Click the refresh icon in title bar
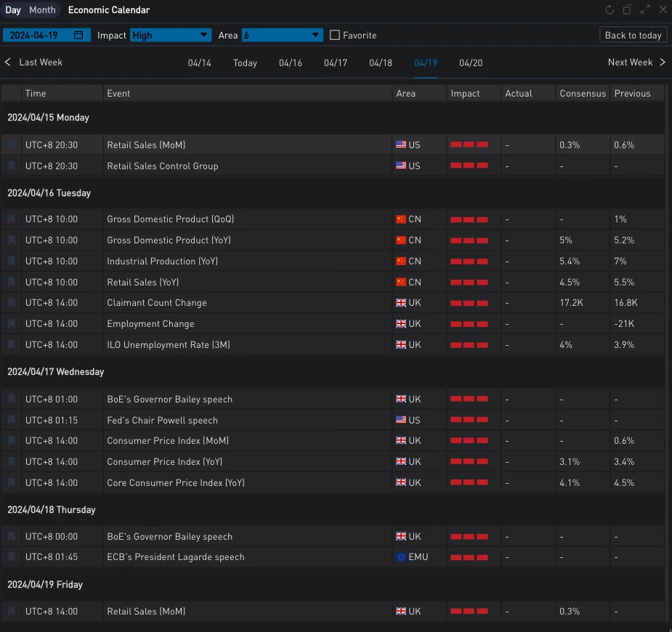 pos(610,10)
